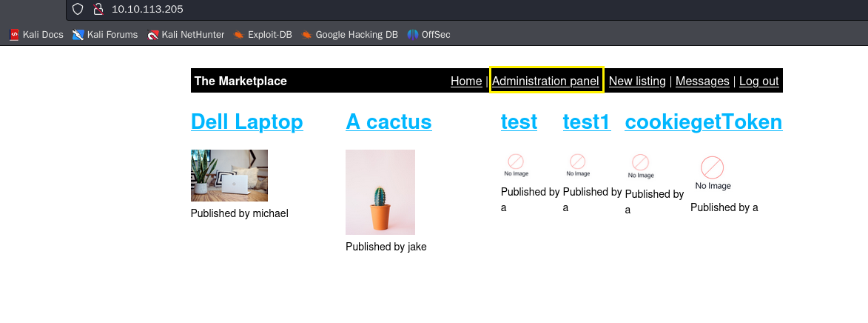Click the Dell Laptop photo thumbnail

[229, 176]
